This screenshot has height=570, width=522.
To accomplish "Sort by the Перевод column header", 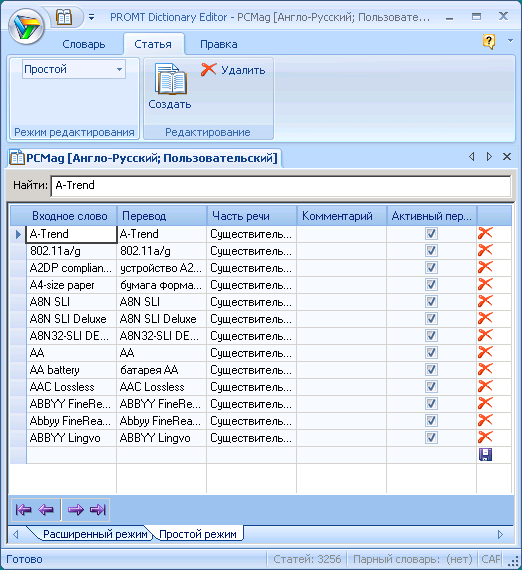I will coord(162,216).
